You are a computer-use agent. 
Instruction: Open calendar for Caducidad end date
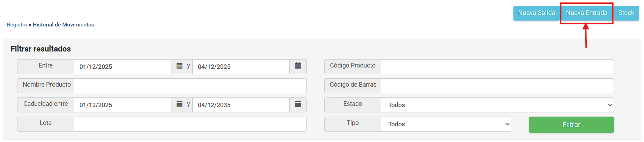pos(298,104)
